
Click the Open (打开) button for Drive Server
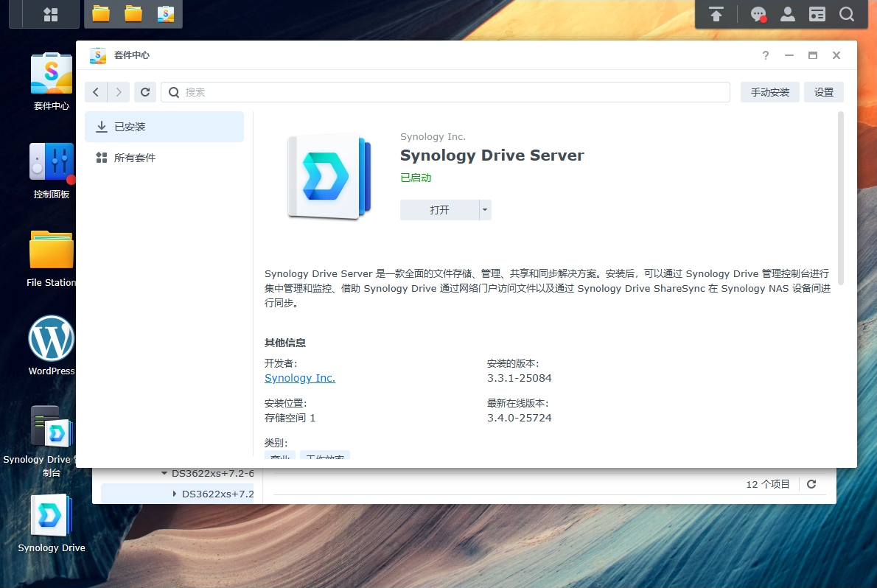pyautogui.click(x=439, y=210)
